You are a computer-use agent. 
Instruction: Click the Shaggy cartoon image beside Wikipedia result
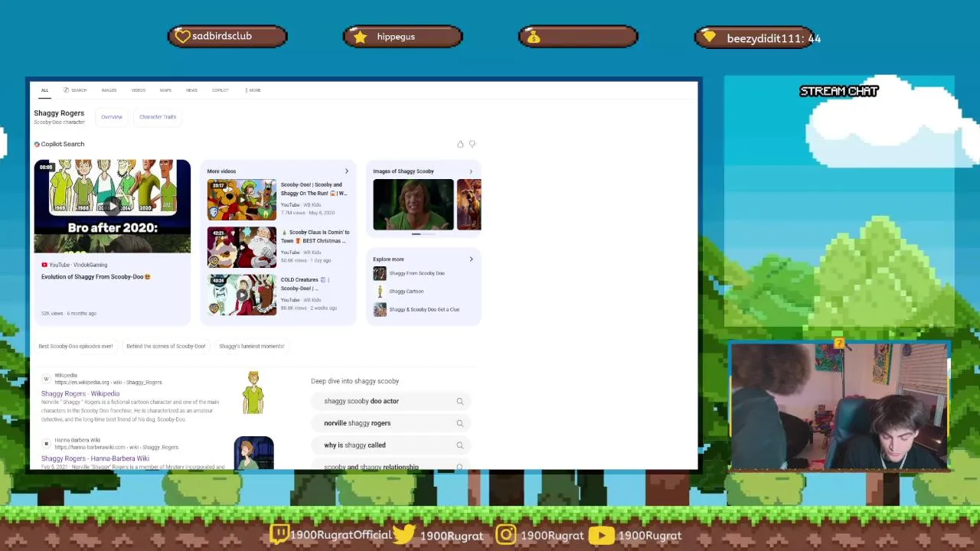(x=253, y=393)
